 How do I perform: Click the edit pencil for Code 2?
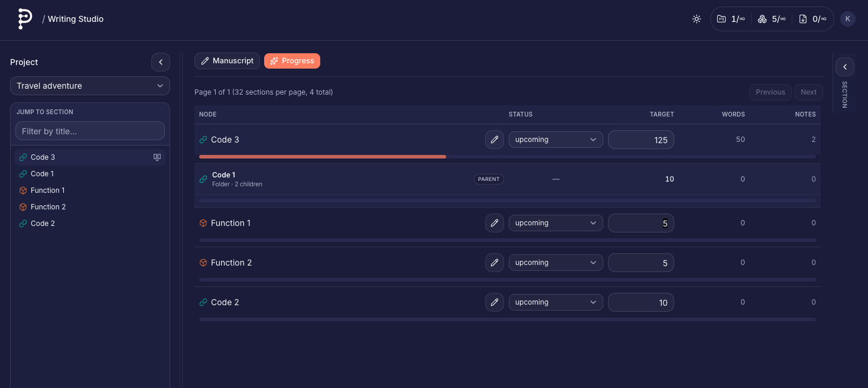tap(495, 302)
